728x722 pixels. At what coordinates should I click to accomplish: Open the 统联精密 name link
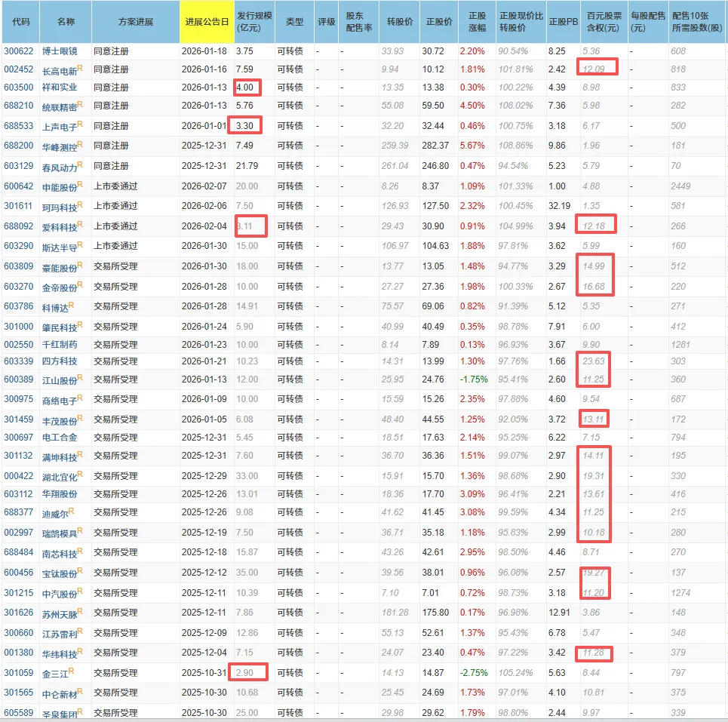(60, 107)
